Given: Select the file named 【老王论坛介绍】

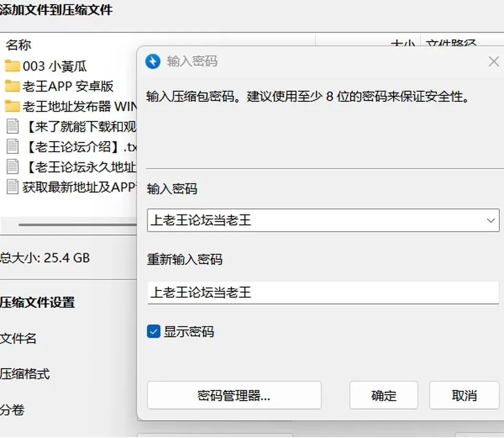Looking at the screenshot, I should [80, 147].
